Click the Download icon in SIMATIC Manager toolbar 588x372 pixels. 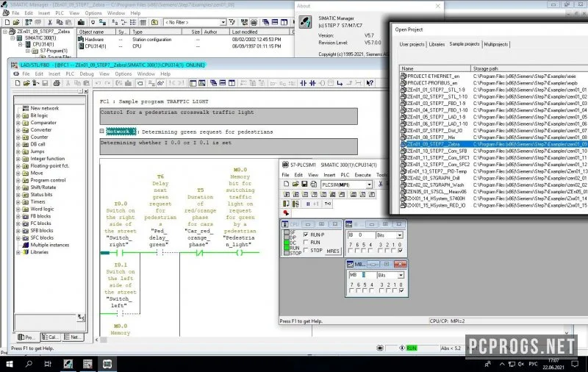[81, 23]
